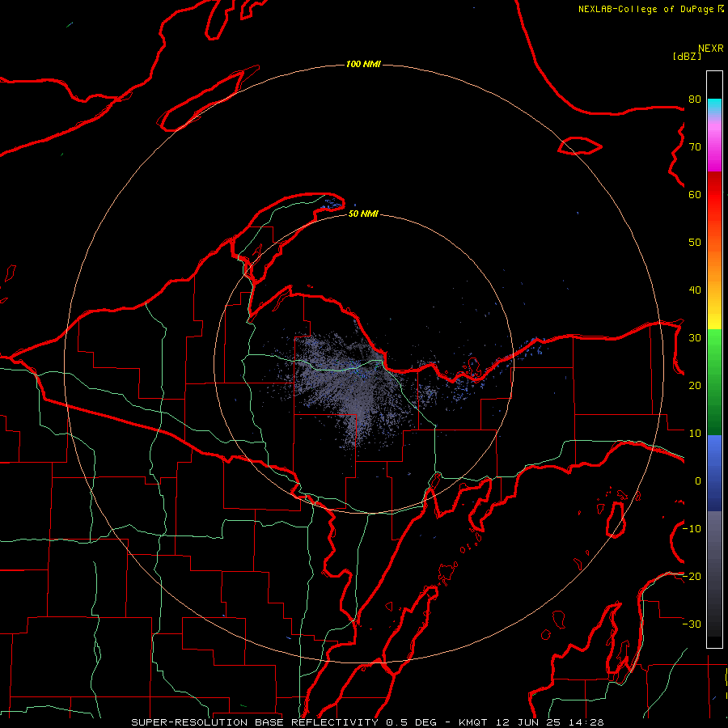This screenshot has height=728, width=728.
Task: Click the '20' value on the dBZ scale
Action: (695, 386)
